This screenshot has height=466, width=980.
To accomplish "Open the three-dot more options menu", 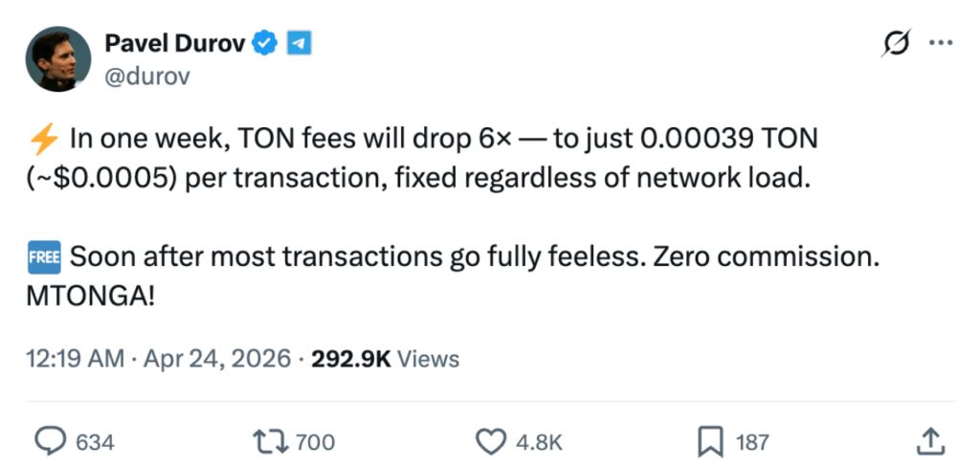I will coord(942,44).
